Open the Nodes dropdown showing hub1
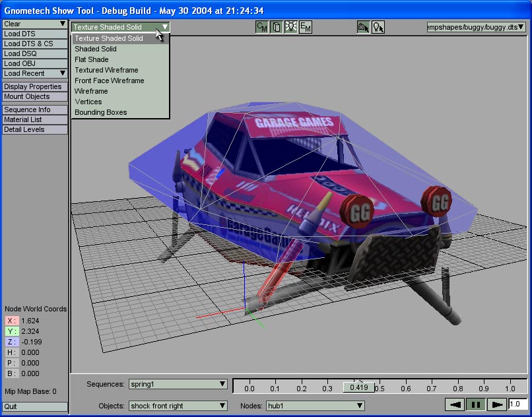The image size is (532, 417). [x=316, y=406]
